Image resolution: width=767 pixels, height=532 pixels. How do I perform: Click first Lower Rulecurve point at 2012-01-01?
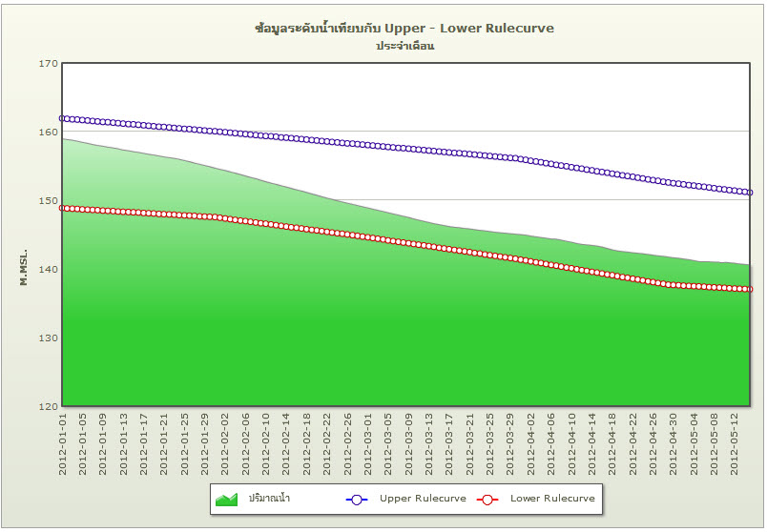[62, 208]
